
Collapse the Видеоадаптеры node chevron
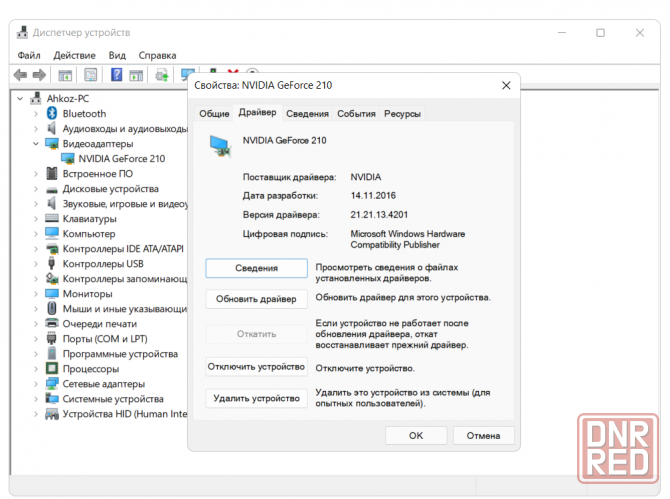(x=36, y=144)
